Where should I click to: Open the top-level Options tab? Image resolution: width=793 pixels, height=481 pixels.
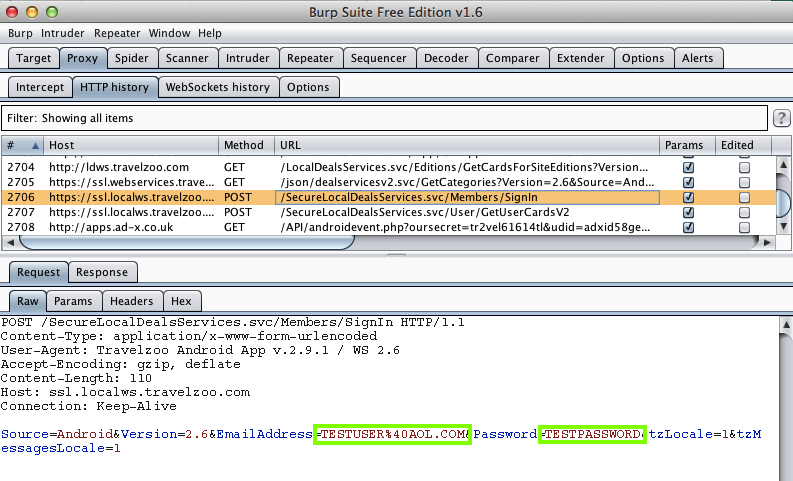point(643,58)
